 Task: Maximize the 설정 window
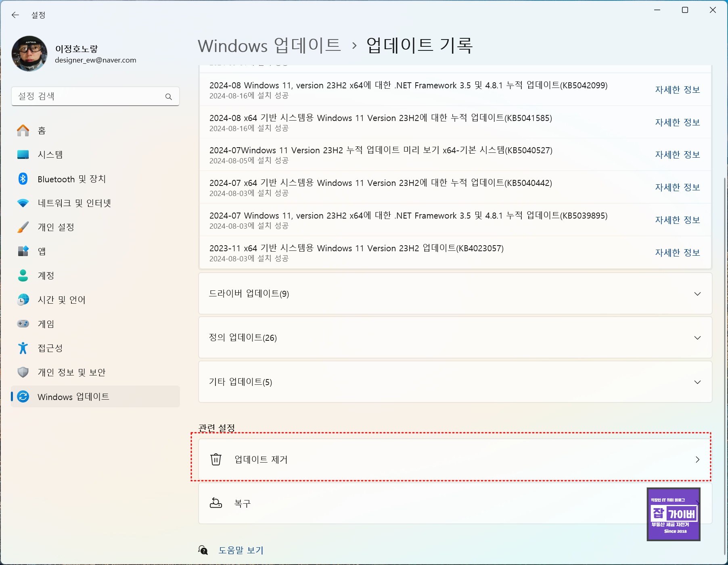coord(685,10)
